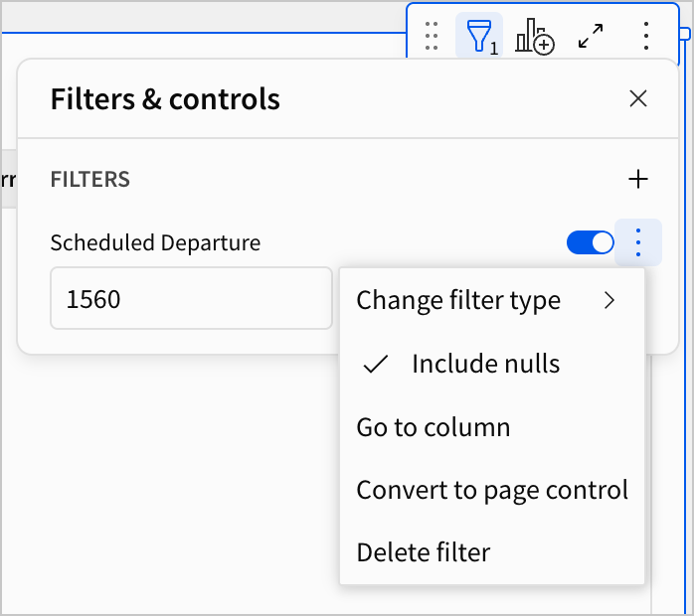Viewport: 694px width, 616px height.
Task: Click the checkmark beside Include nulls
Action: point(375,365)
